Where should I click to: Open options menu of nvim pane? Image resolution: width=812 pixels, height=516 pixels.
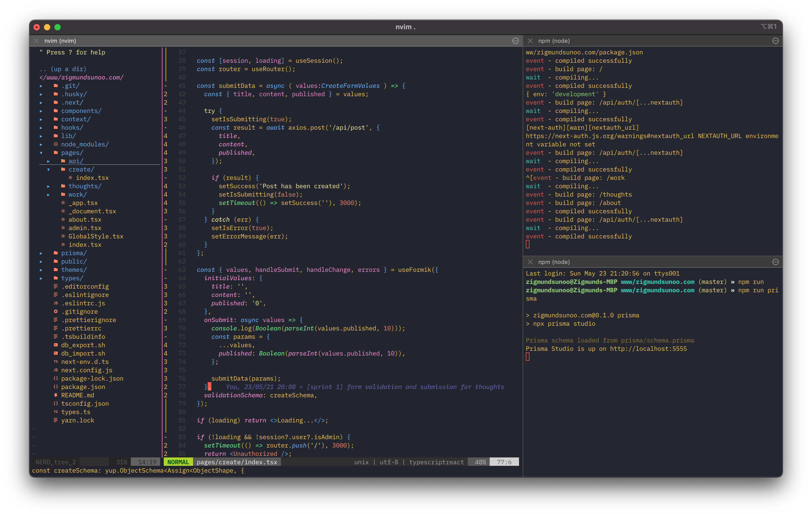coord(516,41)
